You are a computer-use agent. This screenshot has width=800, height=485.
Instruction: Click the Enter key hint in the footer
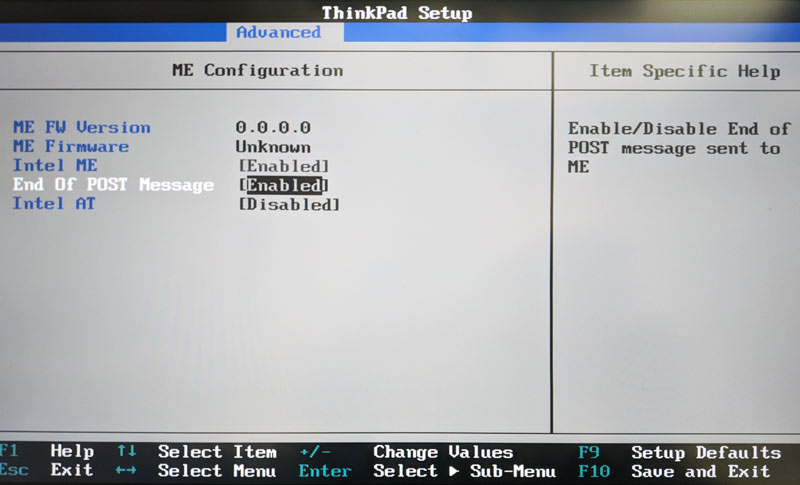pos(325,470)
